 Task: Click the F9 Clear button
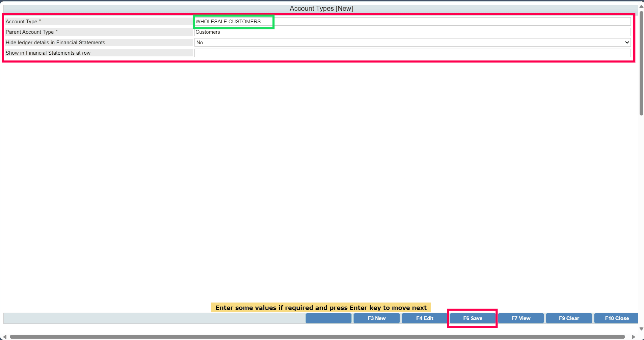tap(569, 318)
